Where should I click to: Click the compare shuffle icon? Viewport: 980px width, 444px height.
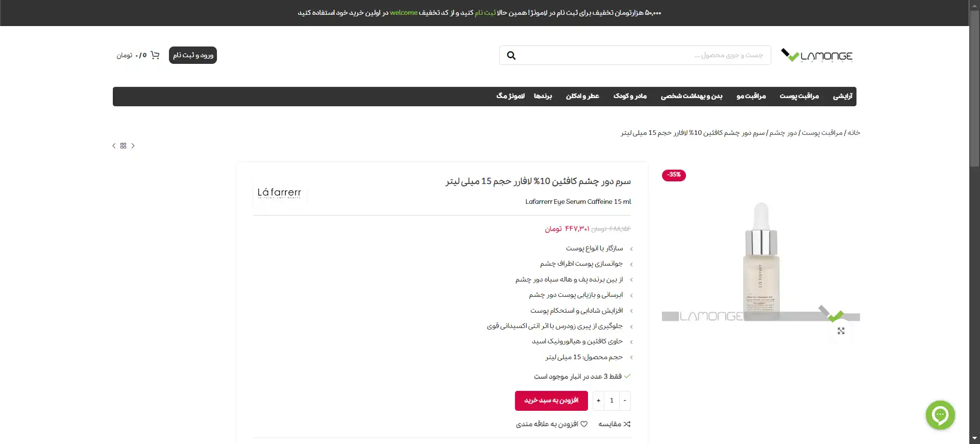pyautogui.click(x=627, y=424)
